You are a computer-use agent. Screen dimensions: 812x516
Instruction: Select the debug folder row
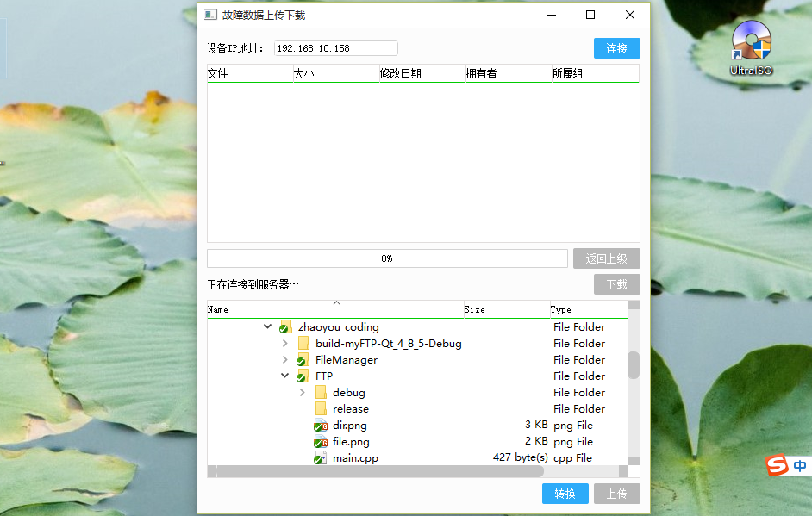coord(417,392)
